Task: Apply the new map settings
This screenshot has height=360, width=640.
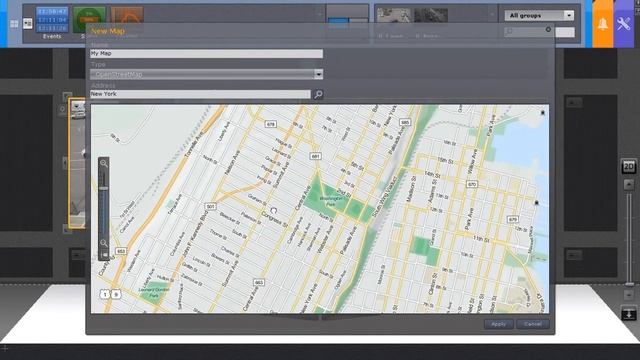Action: coord(499,324)
